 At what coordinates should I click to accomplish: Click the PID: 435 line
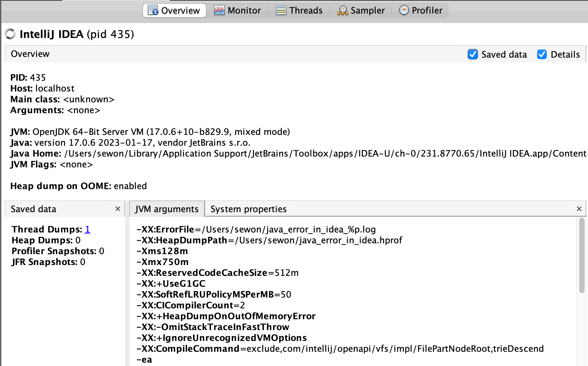[x=28, y=78]
